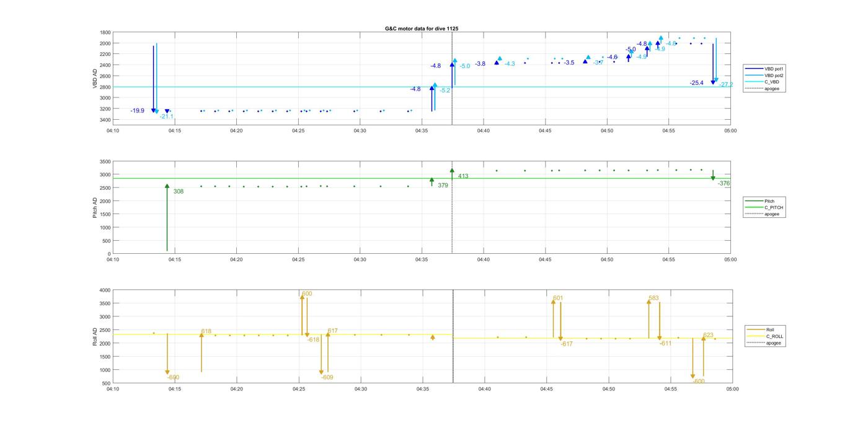Click the '-3.8' data label in VBD plot
The height and width of the screenshot is (430, 868).
coord(480,64)
